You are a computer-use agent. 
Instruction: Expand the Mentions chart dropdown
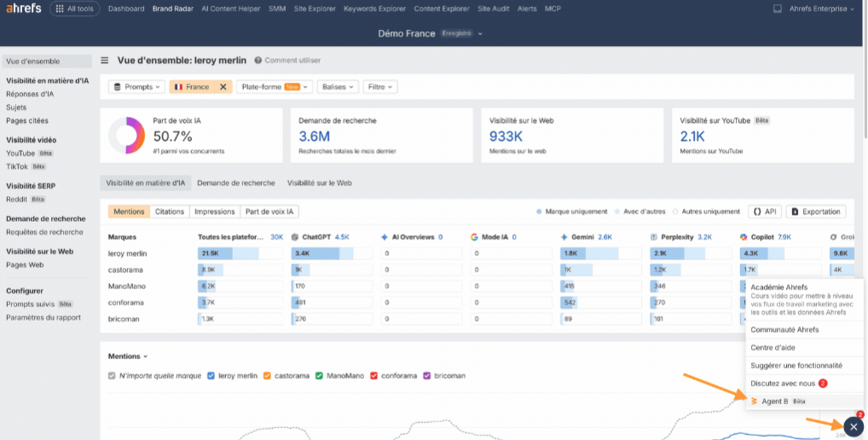point(128,356)
